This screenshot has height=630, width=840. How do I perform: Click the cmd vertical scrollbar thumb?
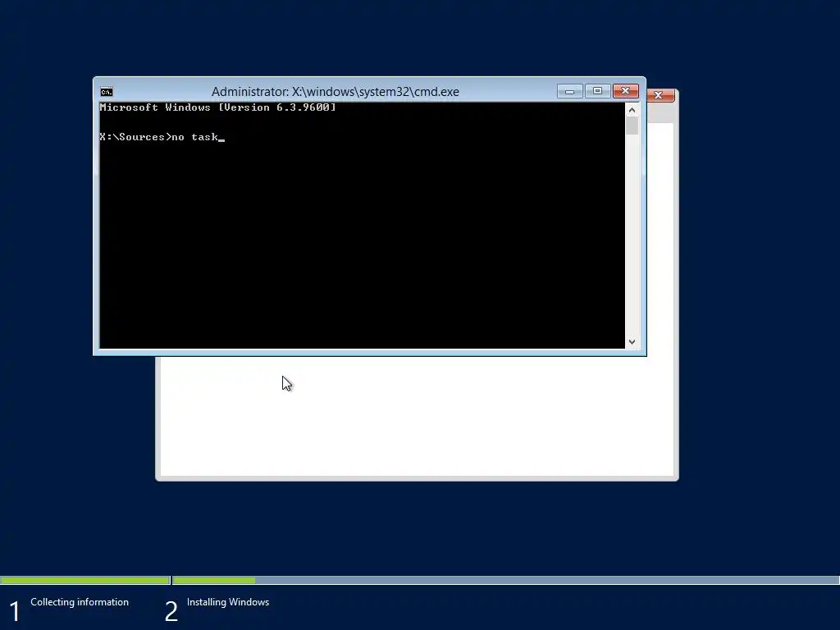pos(632,126)
